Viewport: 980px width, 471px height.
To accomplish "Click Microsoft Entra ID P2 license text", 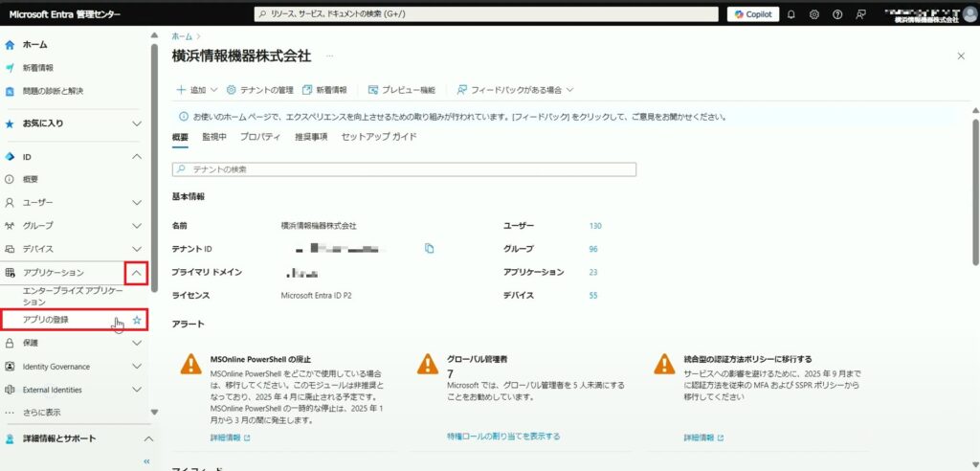I will 316,295.
